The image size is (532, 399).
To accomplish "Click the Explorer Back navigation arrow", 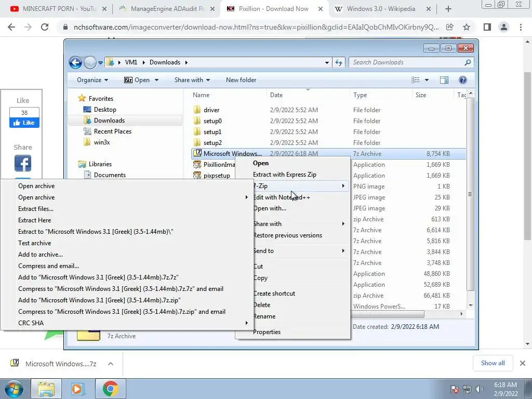I will (75, 62).
